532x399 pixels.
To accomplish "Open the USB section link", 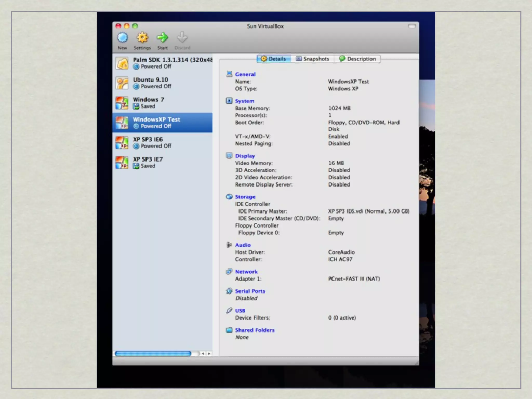I will [x=240, y=311].
